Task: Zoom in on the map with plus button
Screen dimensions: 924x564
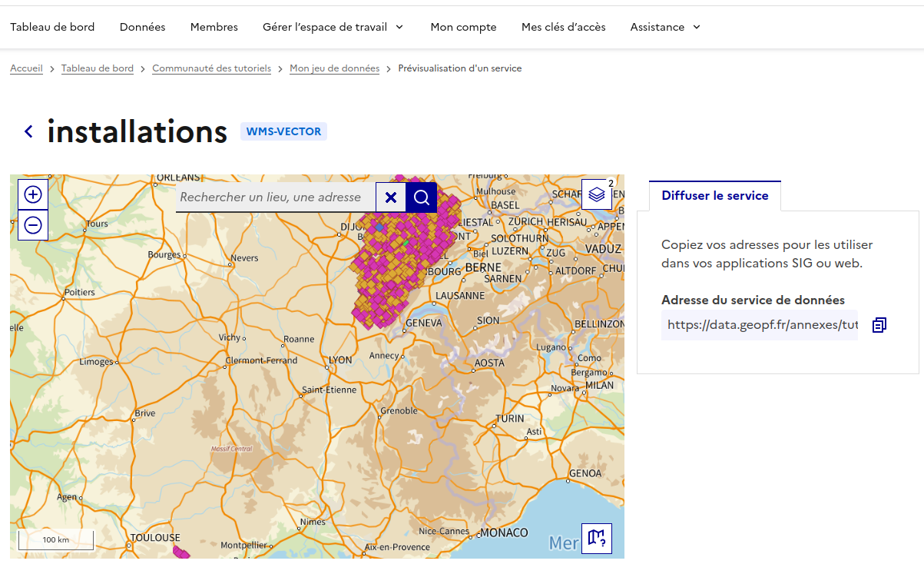Action: [32, 194]
